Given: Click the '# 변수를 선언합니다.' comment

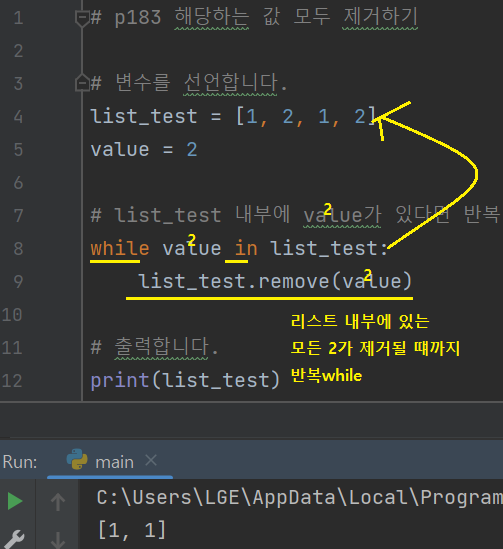Looking at the screenshot, I should pyautogui.click(x=189, y=83).
